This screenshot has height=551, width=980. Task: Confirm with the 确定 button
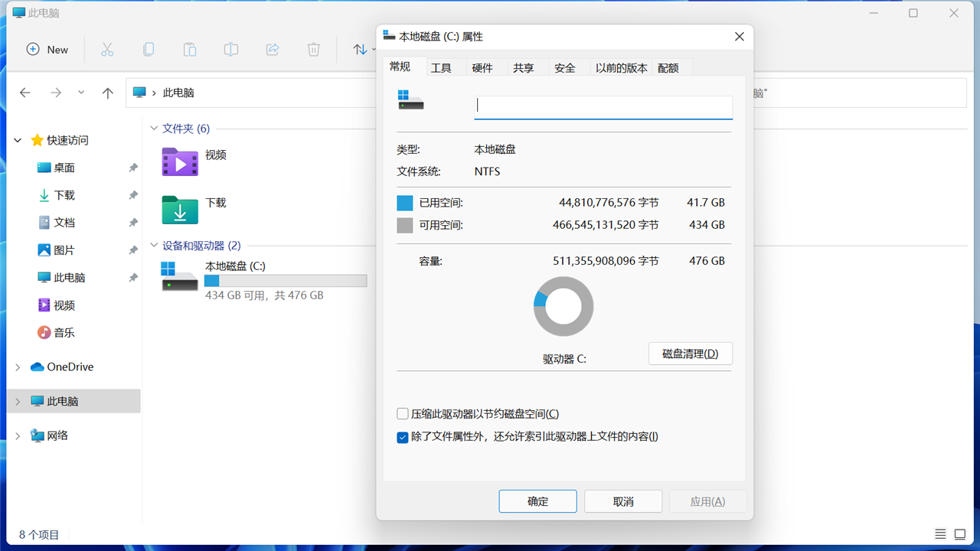[537, 501]
